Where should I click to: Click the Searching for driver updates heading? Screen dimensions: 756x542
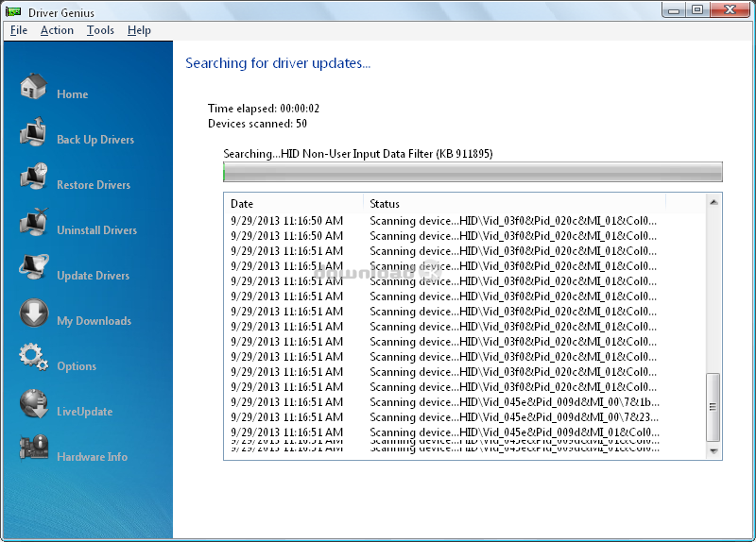click(278, 63)
